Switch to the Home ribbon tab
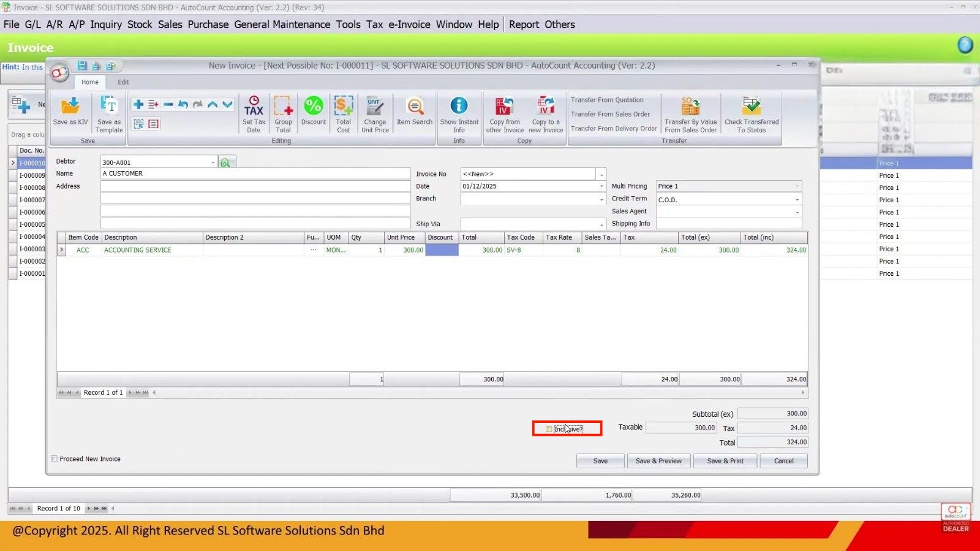 pos(90,82)
